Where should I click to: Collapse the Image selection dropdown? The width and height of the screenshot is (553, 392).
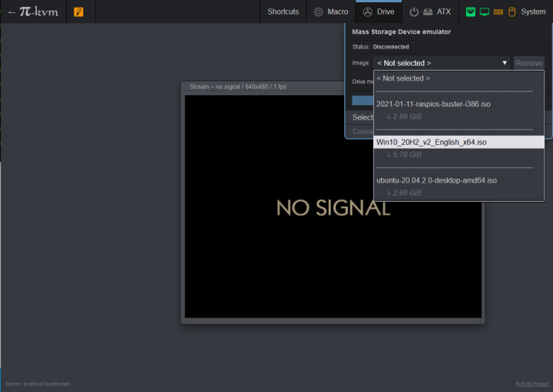pyautogui.click(x=442, y=63)
